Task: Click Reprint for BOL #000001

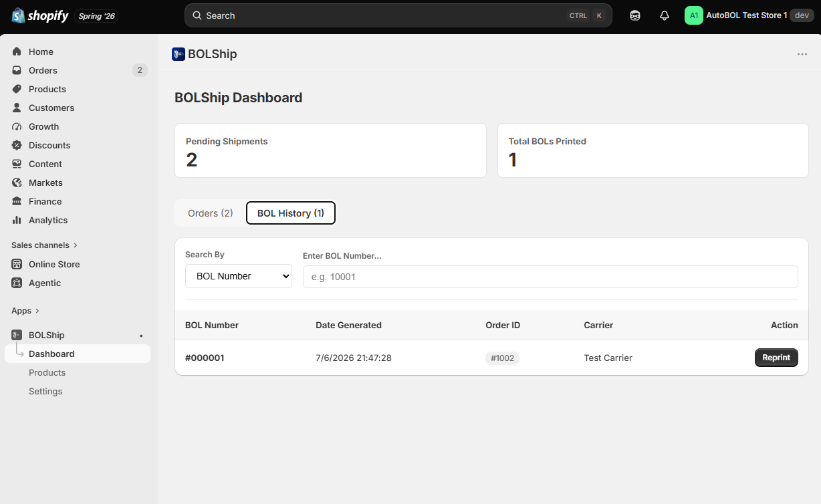Action: pos(776,358)
